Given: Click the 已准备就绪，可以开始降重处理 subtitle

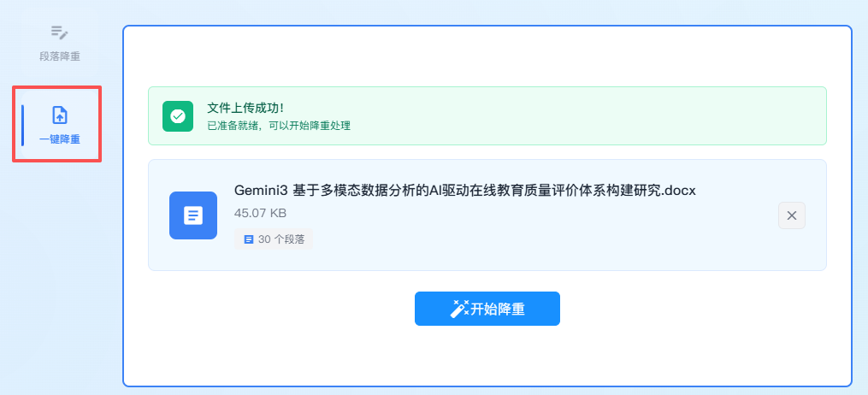Looking at the screenshot, I should (x=279, y=125).
